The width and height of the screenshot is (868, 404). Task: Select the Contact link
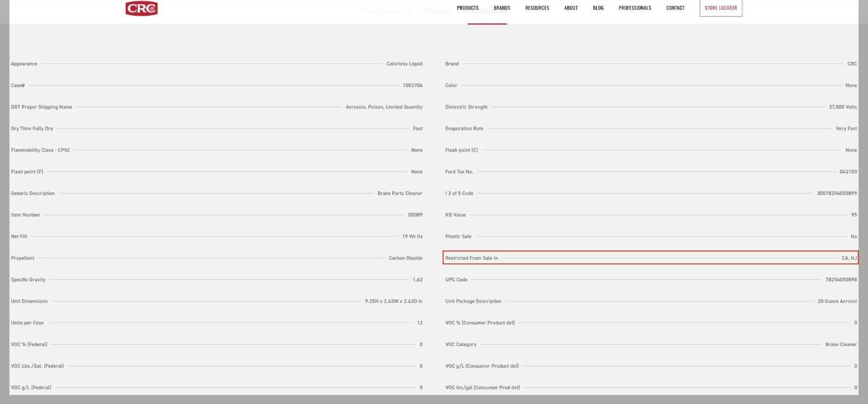point(675,8)
